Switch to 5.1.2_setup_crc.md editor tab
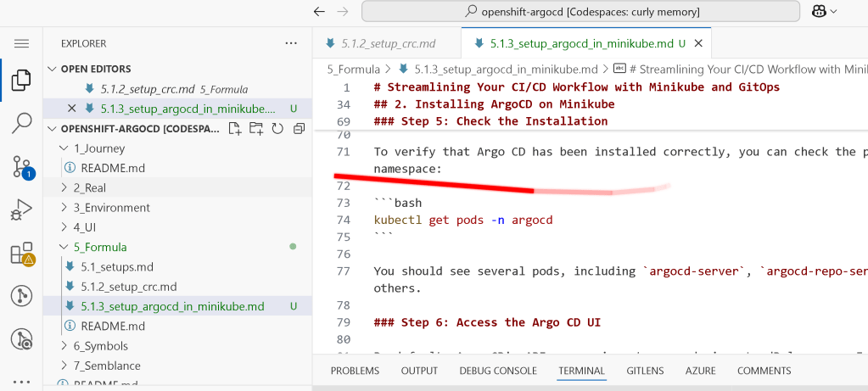This screenshot has width=868, height=391. (386, 43)
